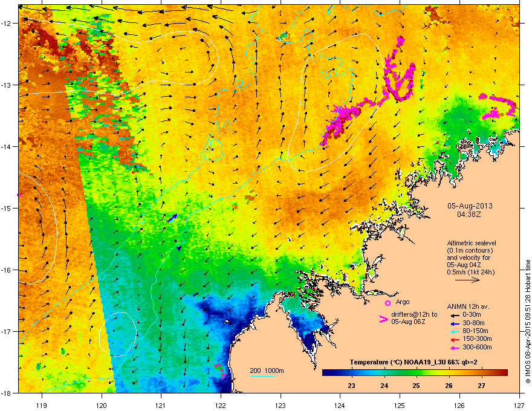Select the '04:38Z' time label
The image size is (532, 411).
point(469,215)
